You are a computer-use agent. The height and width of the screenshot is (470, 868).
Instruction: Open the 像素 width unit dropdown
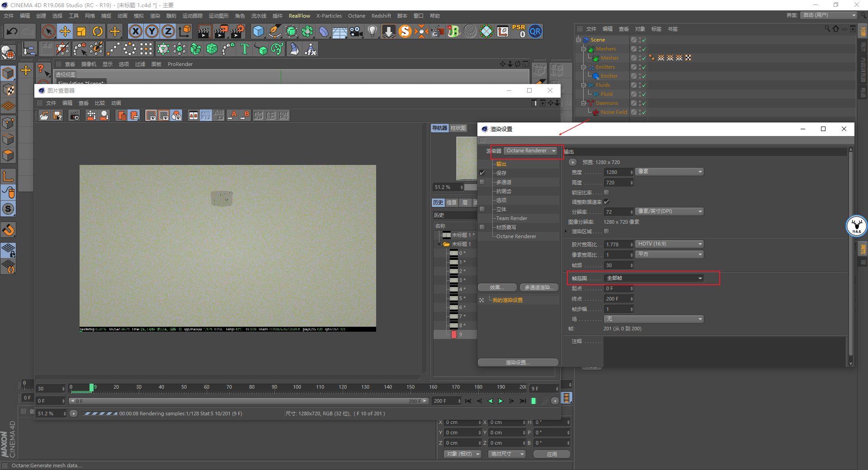click(670, 172)
